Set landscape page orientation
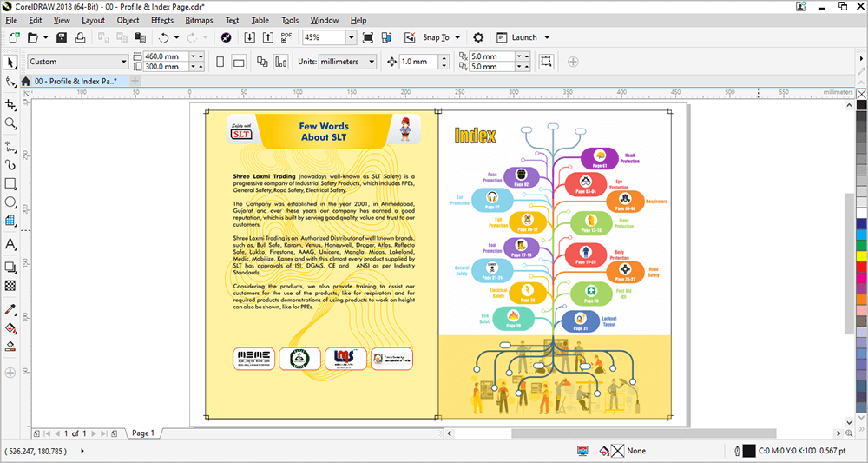The height and width of the screenshot is (463, 868). tap(239, 62)
